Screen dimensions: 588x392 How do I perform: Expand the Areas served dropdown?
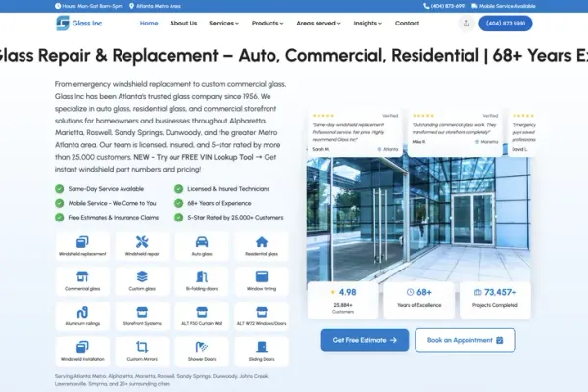point(318,24)
